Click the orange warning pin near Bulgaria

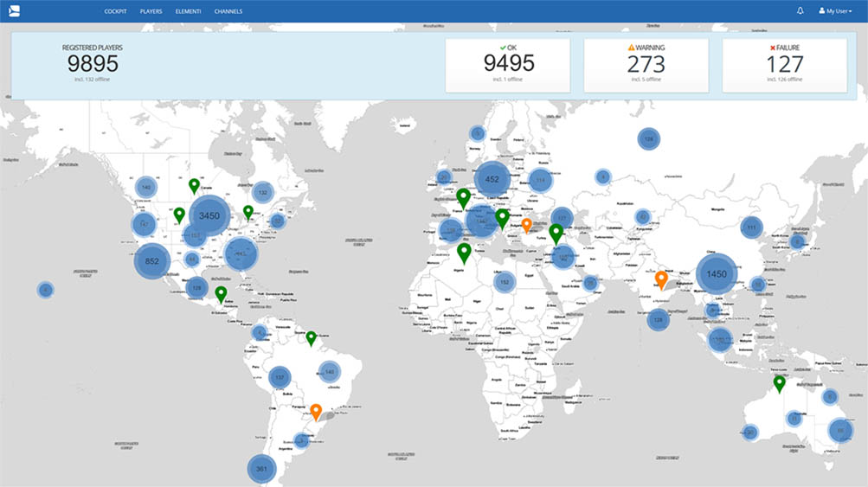tap(526, 225)
